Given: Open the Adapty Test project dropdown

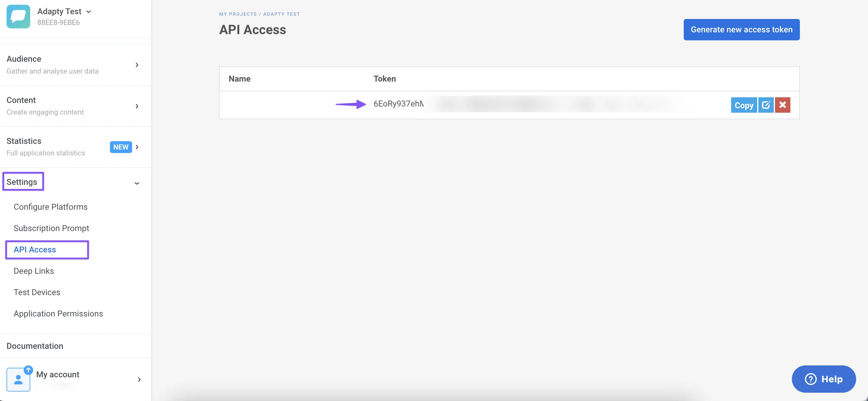Looking at the screenshot, I should [x=89, y=12].
